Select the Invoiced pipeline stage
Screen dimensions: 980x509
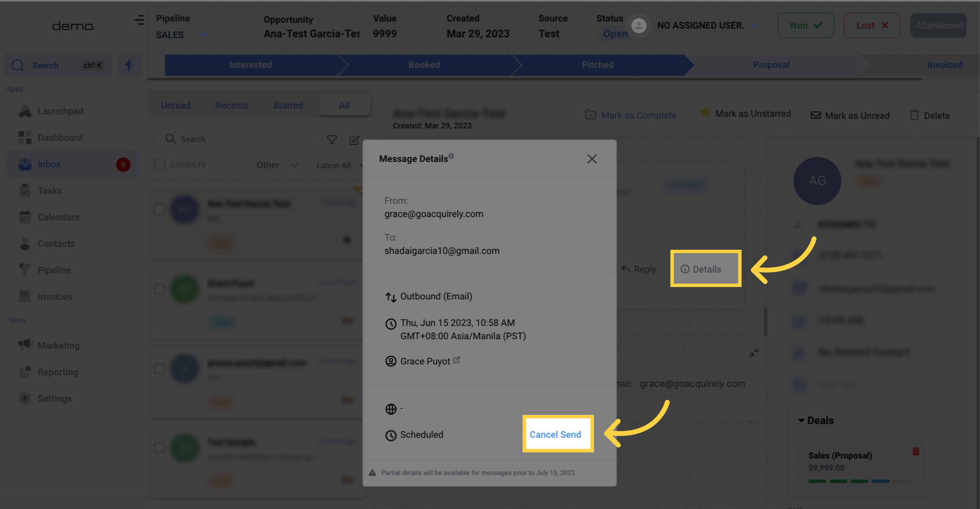click(x=945, y=65)
